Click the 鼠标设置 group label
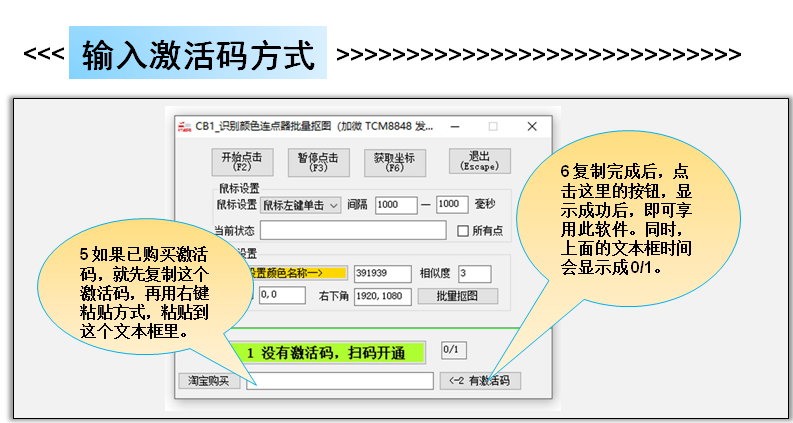 (x=239, y=189)
